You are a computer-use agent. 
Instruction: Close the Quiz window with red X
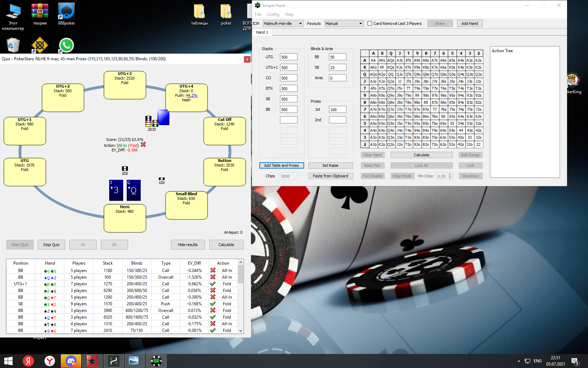(x=247, y=59)
